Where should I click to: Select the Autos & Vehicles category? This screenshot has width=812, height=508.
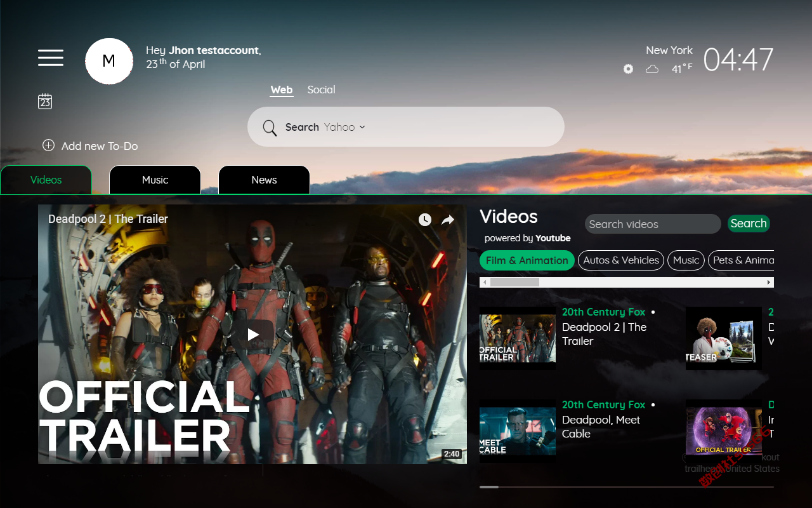coord(621,260)
